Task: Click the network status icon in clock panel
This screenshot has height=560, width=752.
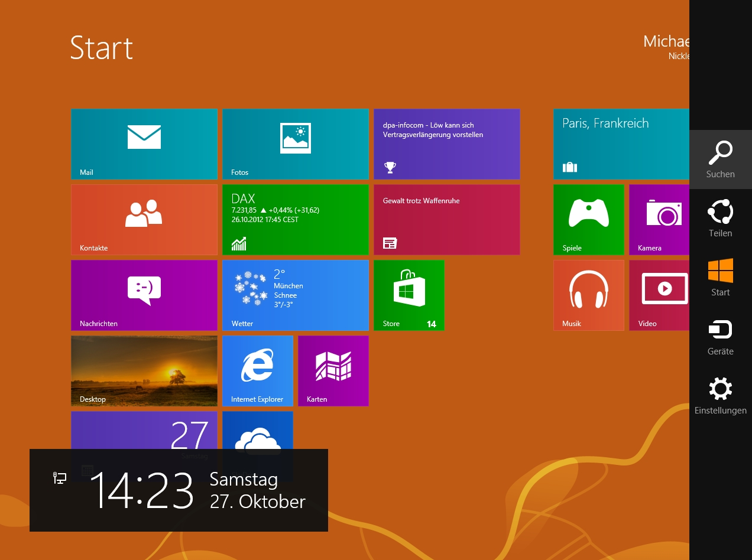Action: tap(60, 478)
